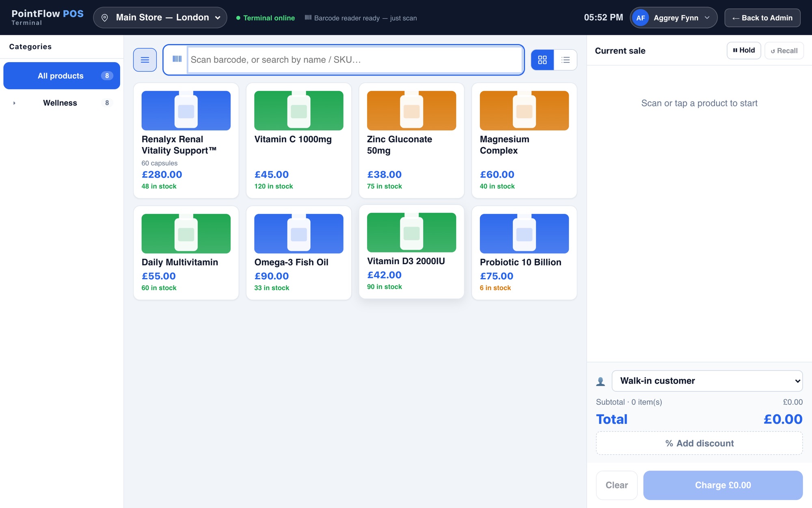Image resolution: width=812 pixels, height=508 pixels.
Task: Open the Main Store — London dropdown
Action: point(160,17)
